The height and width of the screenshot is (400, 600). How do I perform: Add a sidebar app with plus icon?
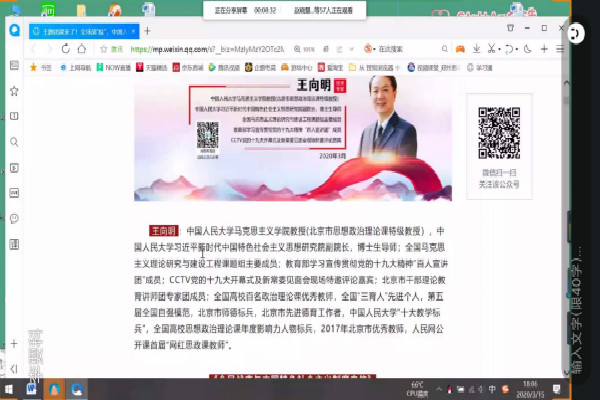click(14, 343)
